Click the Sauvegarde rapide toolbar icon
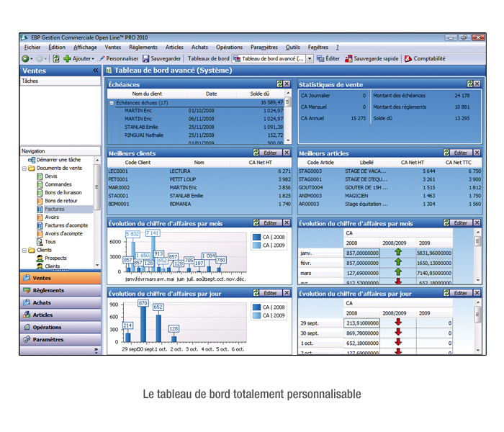Image resolution: width=504 pixels, height=432 pixels. (348, 59)
